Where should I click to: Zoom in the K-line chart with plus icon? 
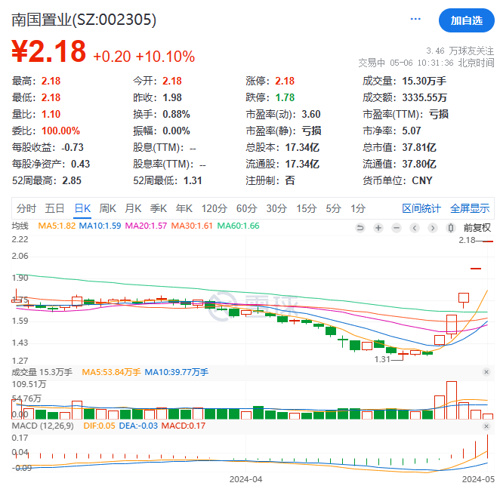(x=378, y=228)
